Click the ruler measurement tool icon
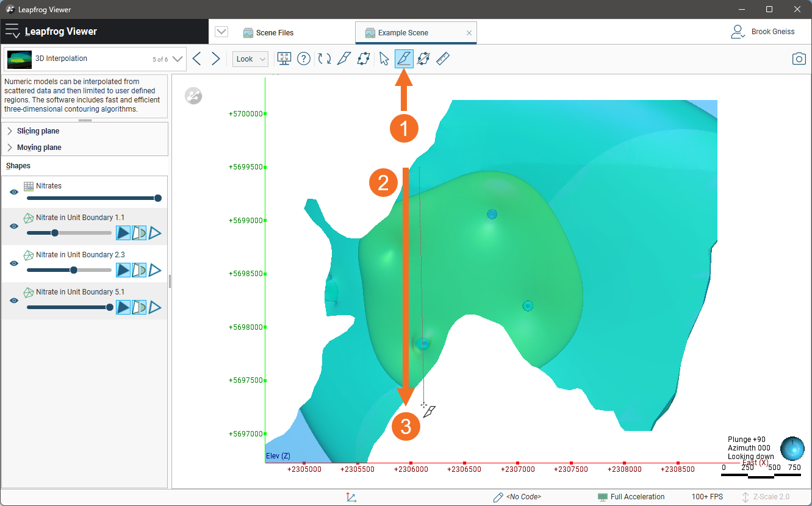 [x=443, y=59]
